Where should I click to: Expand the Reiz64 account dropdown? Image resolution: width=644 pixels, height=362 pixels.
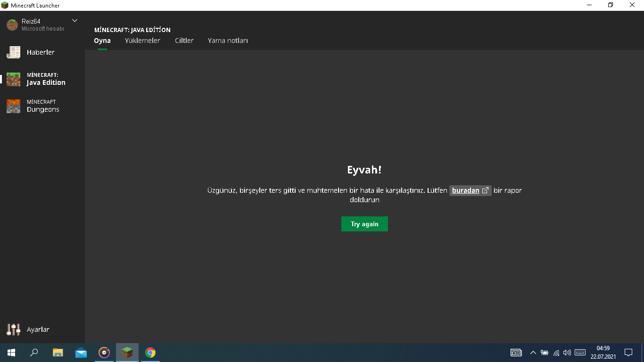(x=74, y=21)
